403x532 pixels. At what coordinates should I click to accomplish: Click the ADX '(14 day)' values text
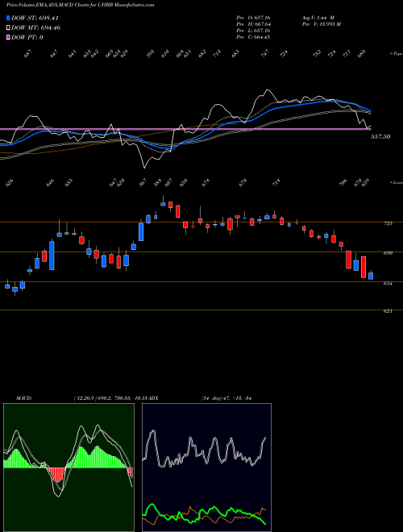[x=226, y=398]
